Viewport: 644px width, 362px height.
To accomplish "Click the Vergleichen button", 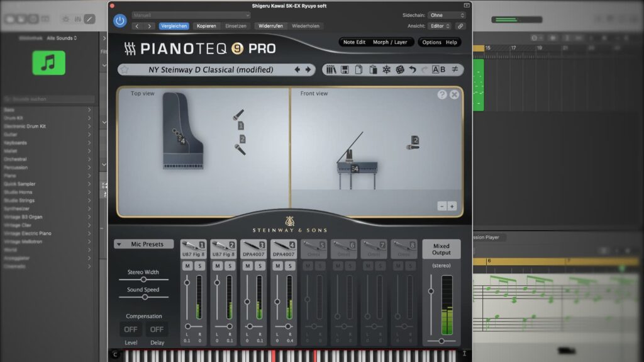I will pos(174,26).
